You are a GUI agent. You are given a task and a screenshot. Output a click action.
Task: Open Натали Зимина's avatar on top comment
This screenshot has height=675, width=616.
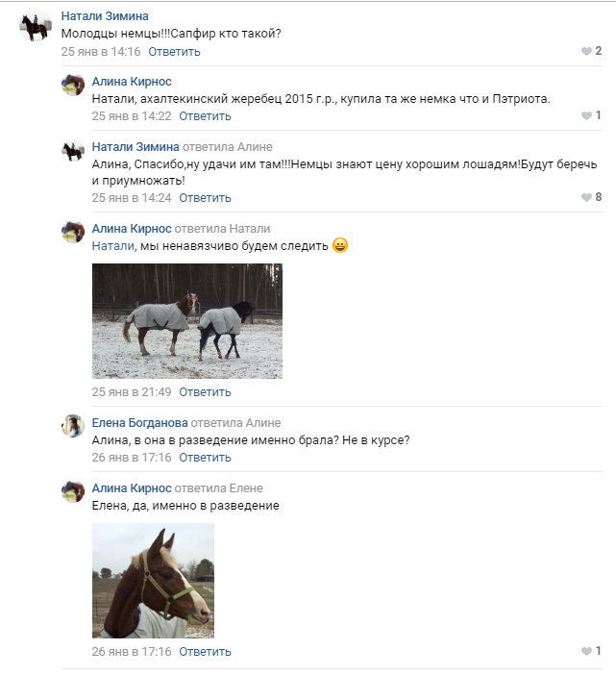(35, 28)
